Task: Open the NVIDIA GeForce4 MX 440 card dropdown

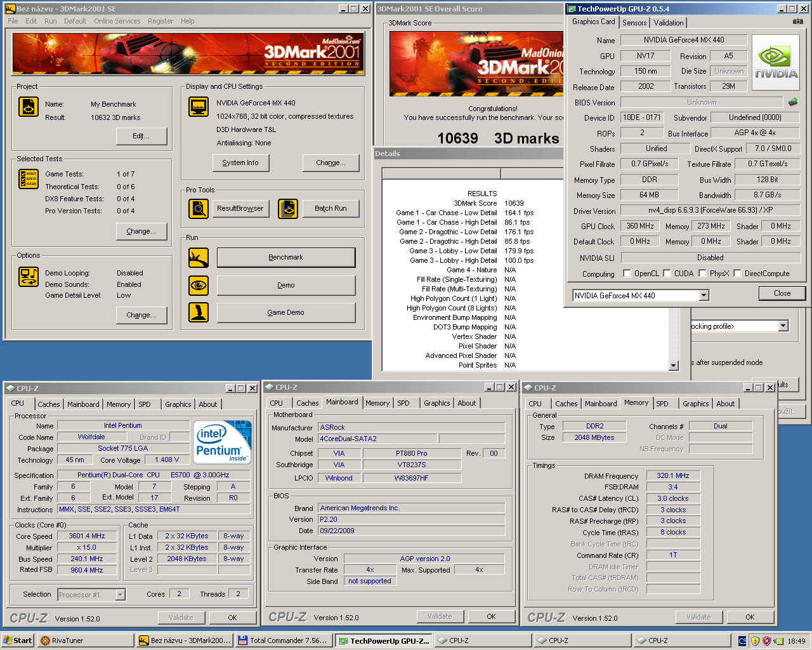Action: (x=704, y=296)
